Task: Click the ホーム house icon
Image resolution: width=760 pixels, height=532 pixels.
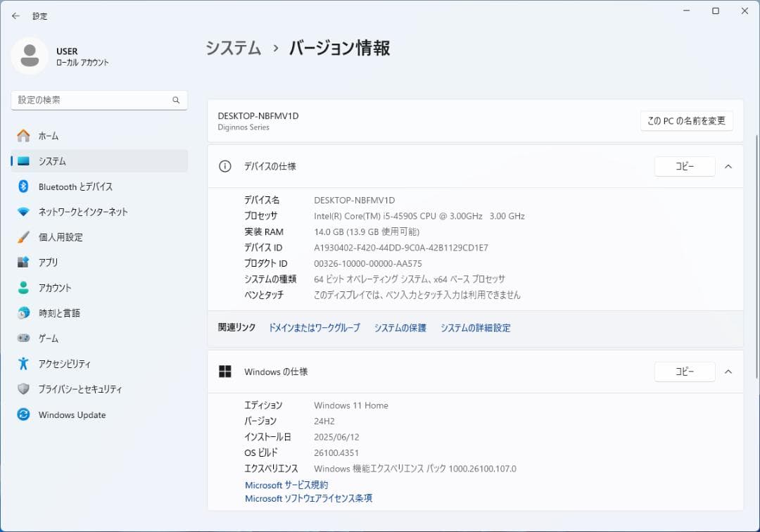Action: [23, 136]
